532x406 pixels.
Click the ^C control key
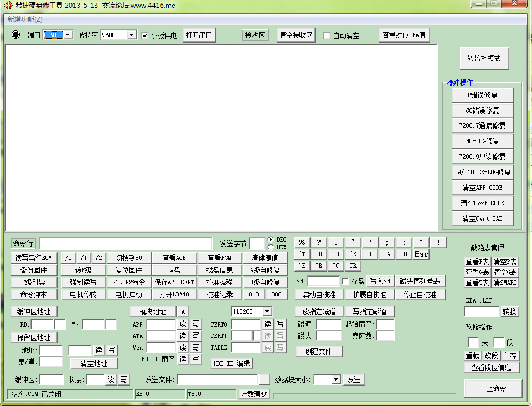(x=336, y=266)
